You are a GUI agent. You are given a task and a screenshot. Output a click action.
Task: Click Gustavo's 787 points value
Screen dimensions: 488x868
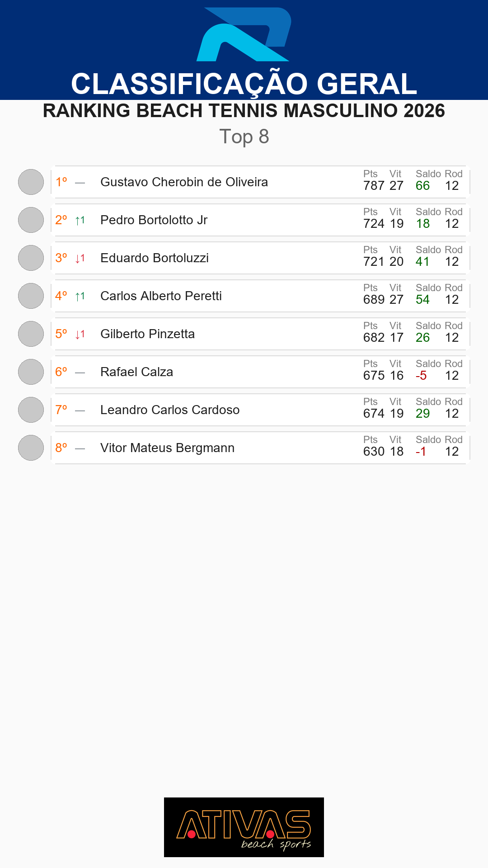pos(374,186)
